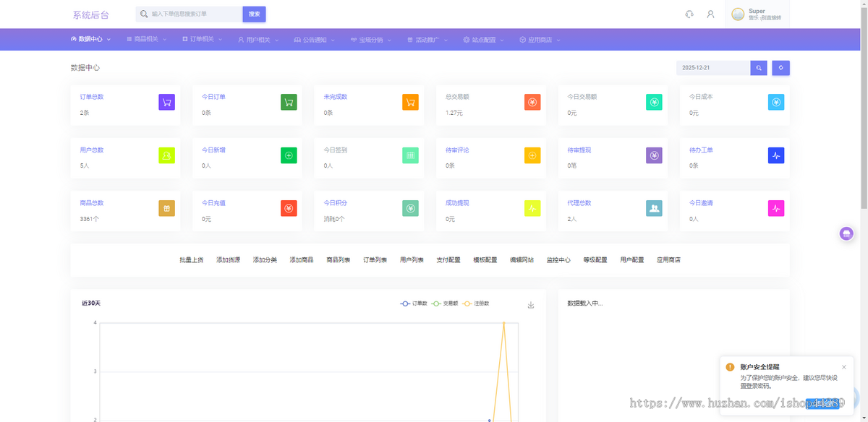The width and height of the screenshot is (868, 422).
Task: Open the 添加商品 shortcut link
Action: pos(302,259)
